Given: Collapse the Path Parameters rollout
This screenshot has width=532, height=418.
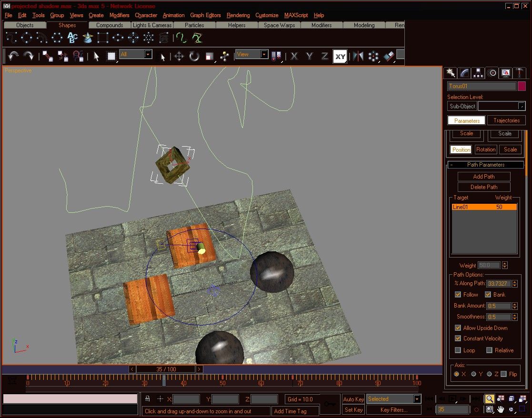Looking at the screenshot, I should tap(485, 165).
